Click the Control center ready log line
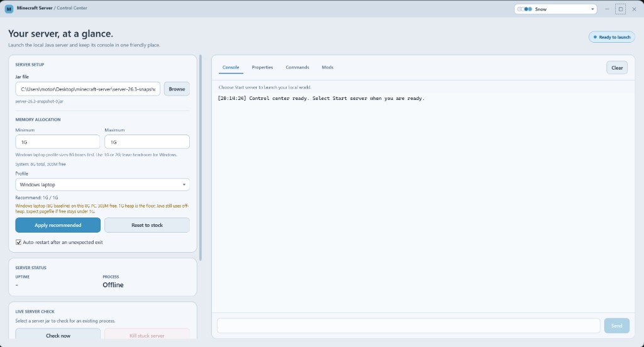 tap(321, 99)
